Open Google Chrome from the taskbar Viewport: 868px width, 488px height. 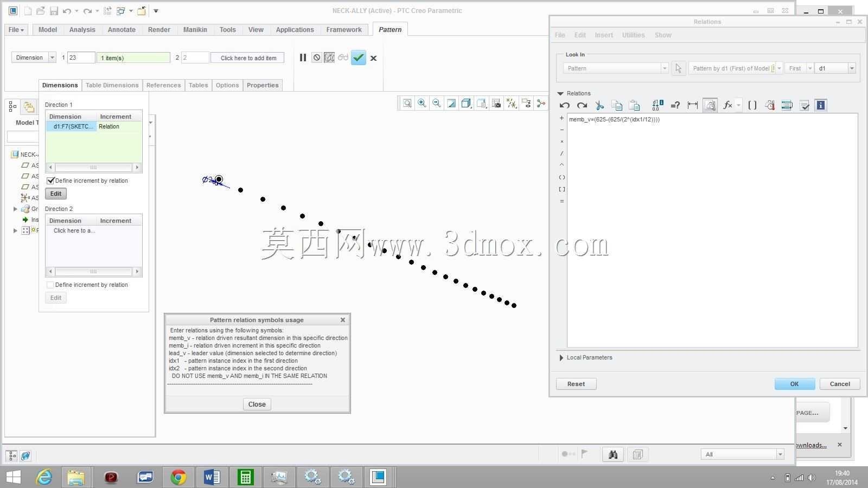click(178, 477)
